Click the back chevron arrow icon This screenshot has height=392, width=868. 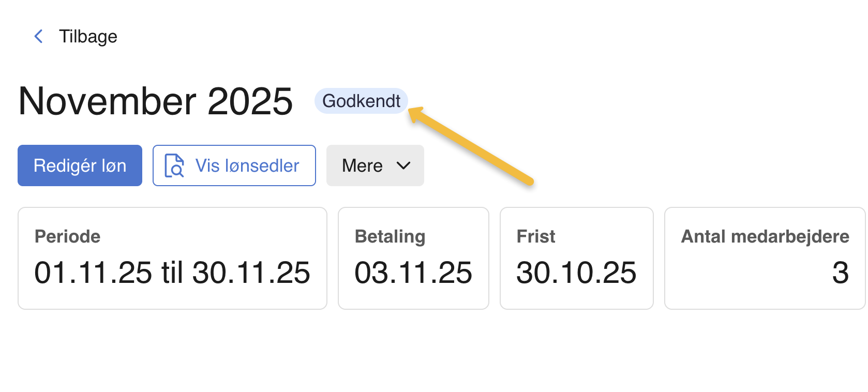pos(38,36)
